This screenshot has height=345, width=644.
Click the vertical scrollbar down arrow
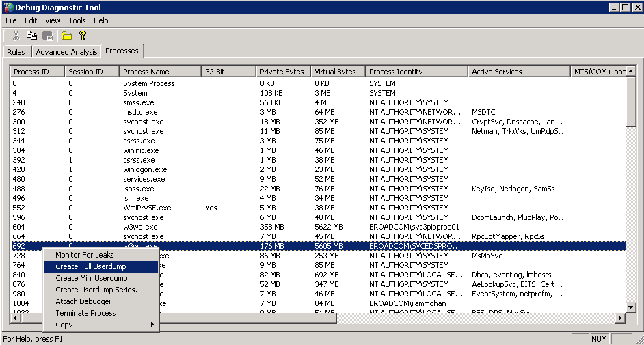pos(631,307)
